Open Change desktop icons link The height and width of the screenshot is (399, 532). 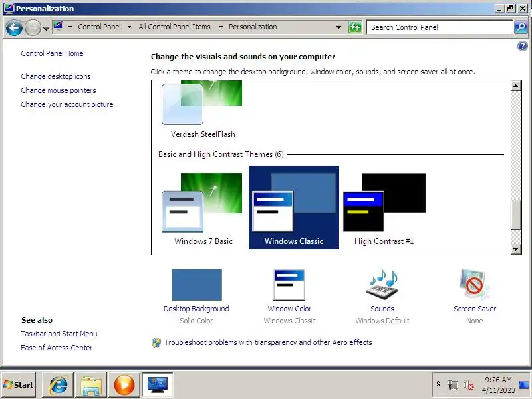(56, 76)
